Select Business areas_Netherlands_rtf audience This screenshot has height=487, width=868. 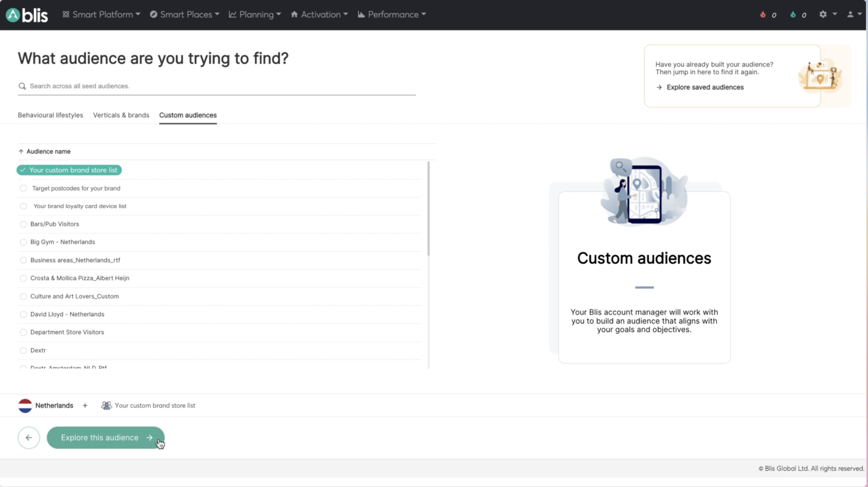[x=23, y=260]
